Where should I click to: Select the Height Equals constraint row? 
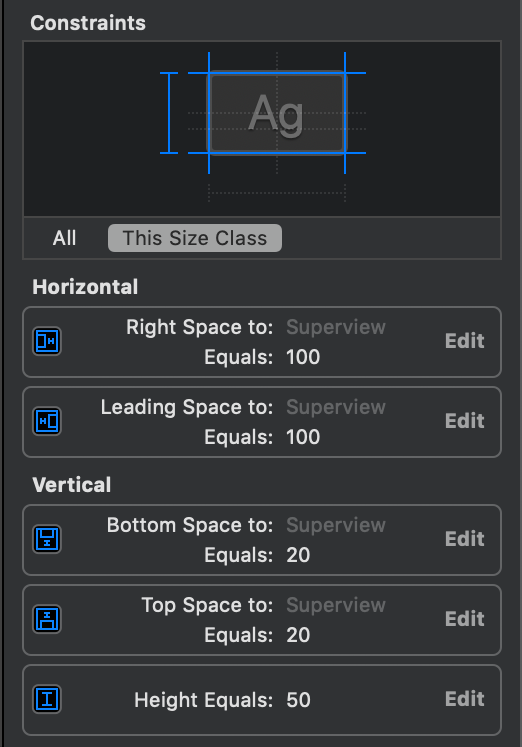262,700
